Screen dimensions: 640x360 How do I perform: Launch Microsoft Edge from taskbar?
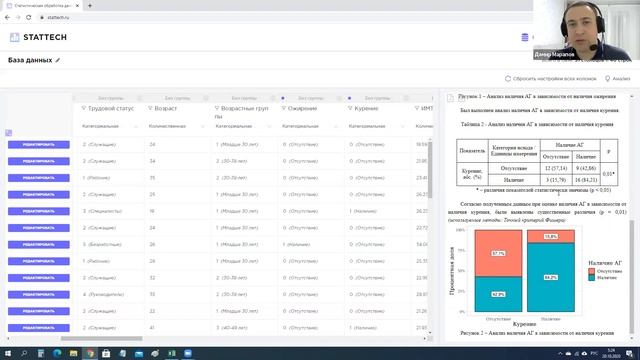tap(57, 353)
